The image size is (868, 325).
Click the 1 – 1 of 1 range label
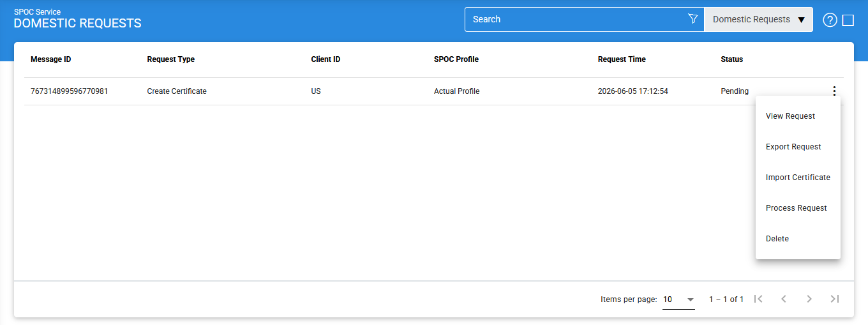click(x=726, y=299)
